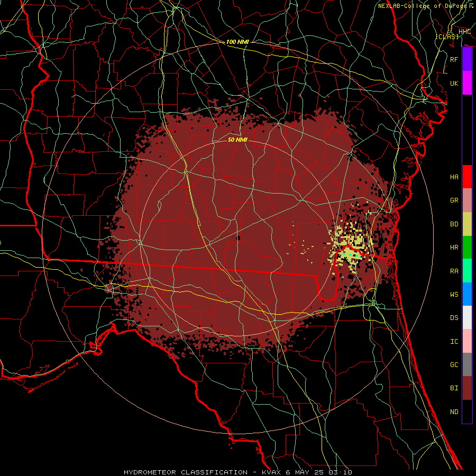Click the ND legend label
476x476 pixels.
454,412
